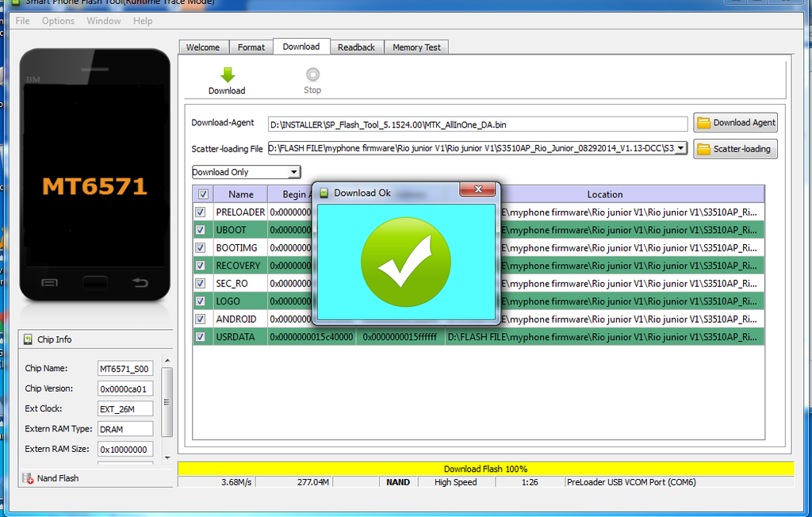Image resolution: width=812 pixels, height=517 pixels.
Task: Click the RECOVERY row name
Action: (238, 265)
